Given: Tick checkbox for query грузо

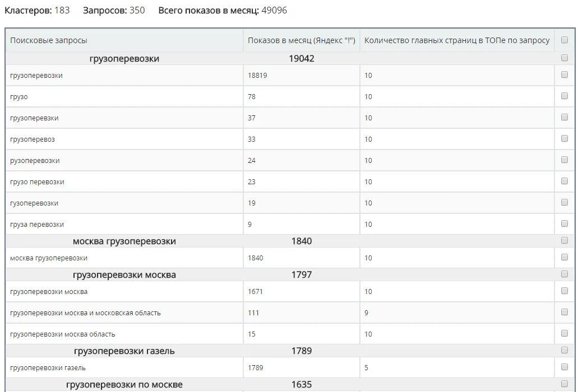Looking at the screenshot, I should click(x=565, y=96).
